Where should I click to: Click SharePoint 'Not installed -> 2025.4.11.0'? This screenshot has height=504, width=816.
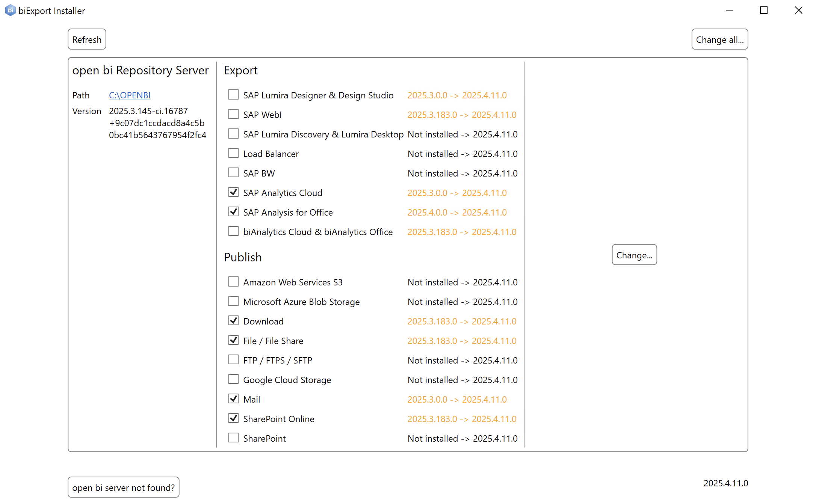click(462, 439)
